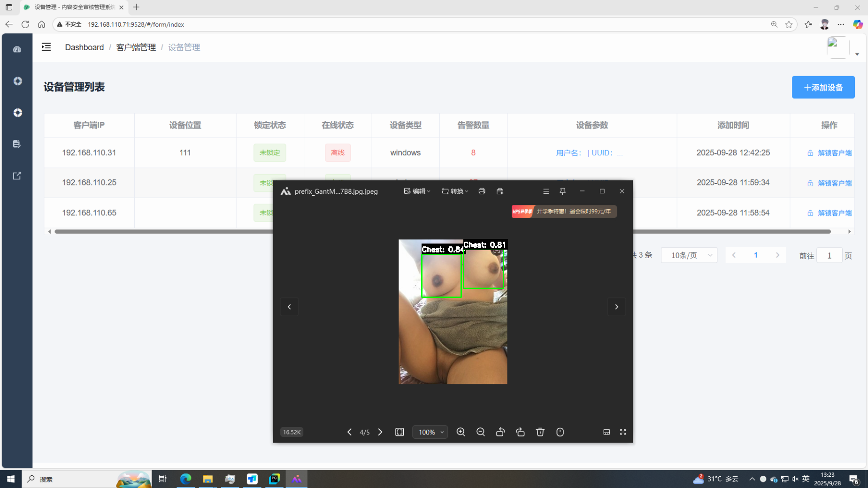
Task: Click the zoom out magnifier icon
Action: pyautogui.click(x=480, y=432)
